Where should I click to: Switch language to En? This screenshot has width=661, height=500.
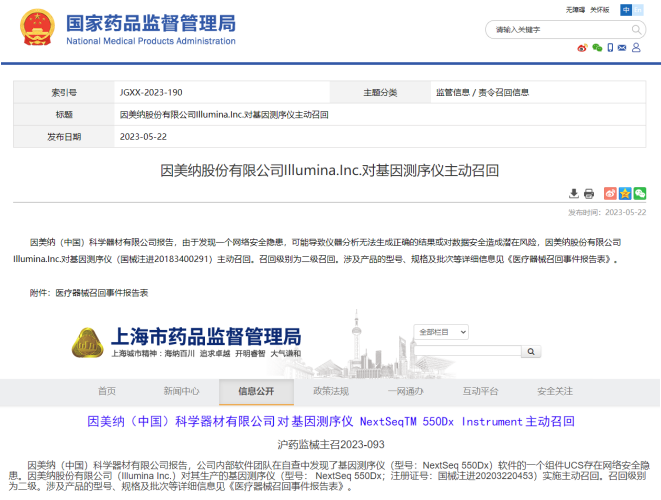(x=640, y=9)
